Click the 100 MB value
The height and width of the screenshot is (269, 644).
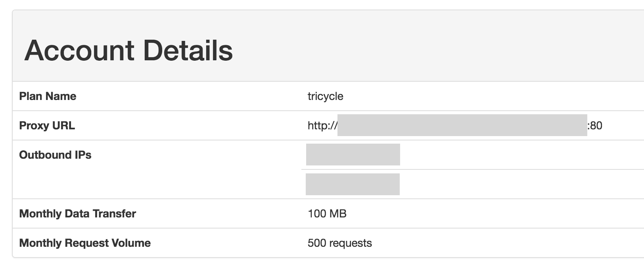[327, 214]
